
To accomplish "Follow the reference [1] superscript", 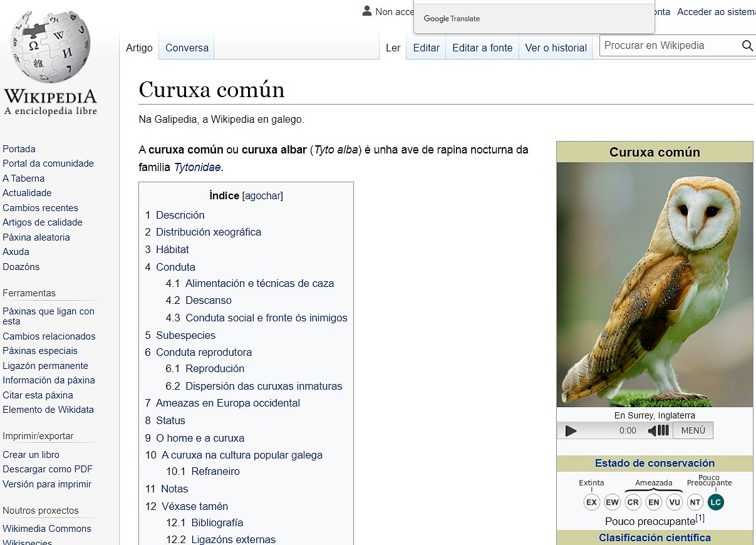I will pos(700,518).
